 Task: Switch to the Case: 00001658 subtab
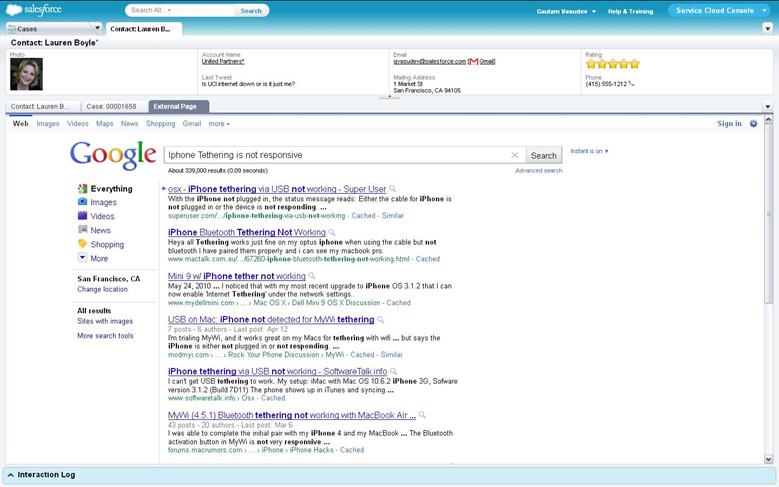[x=112, y=106]
